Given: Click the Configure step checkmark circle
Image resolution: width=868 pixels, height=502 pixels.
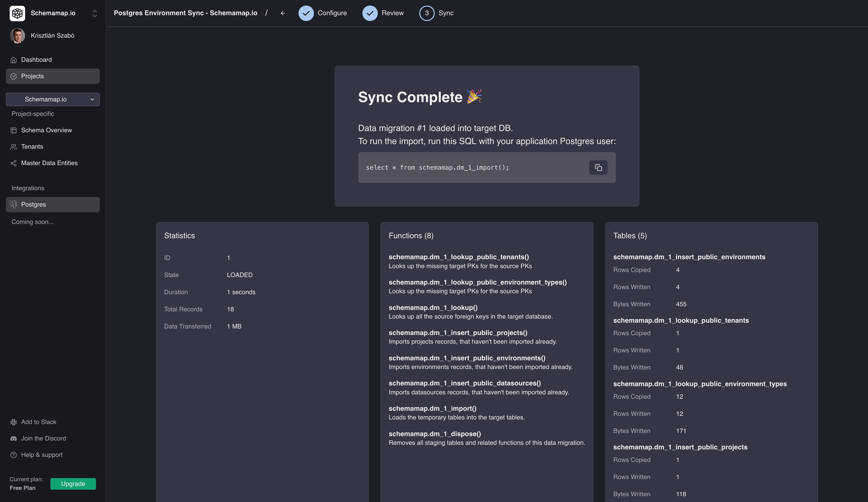Looking at the screenshot, I should click(306, 13).
